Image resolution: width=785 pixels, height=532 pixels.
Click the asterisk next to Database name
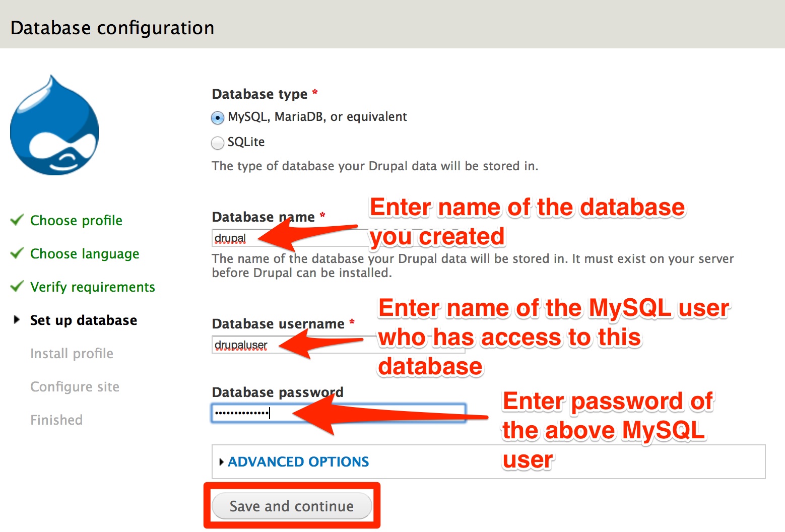[x=322, y=215]
